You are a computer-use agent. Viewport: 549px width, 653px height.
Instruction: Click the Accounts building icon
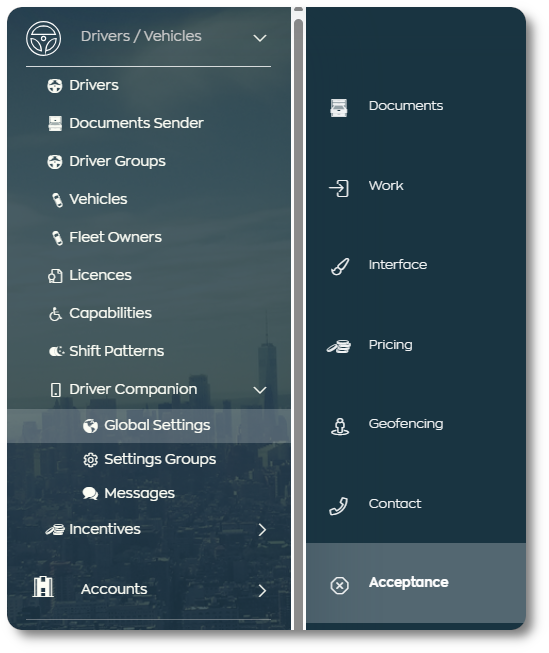[x=43, y=586]
